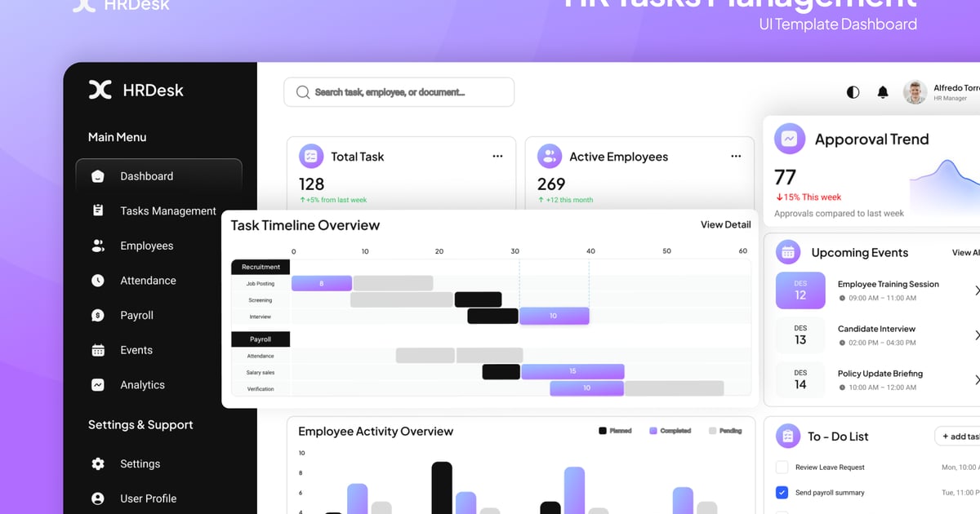This screenshot has height=514, width=980.
Task: Click the Employee Activity Overview heading
Action: (x=376, y=431)
